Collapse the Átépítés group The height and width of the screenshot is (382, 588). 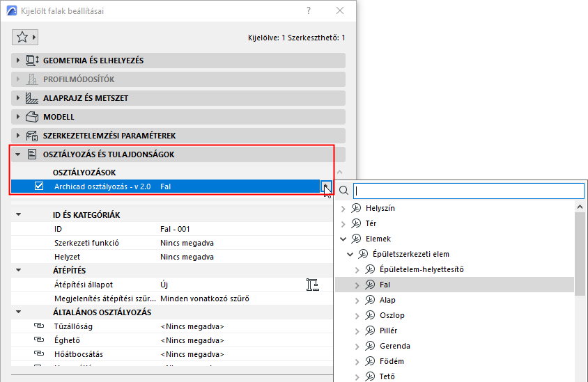(x=18, y=271)
